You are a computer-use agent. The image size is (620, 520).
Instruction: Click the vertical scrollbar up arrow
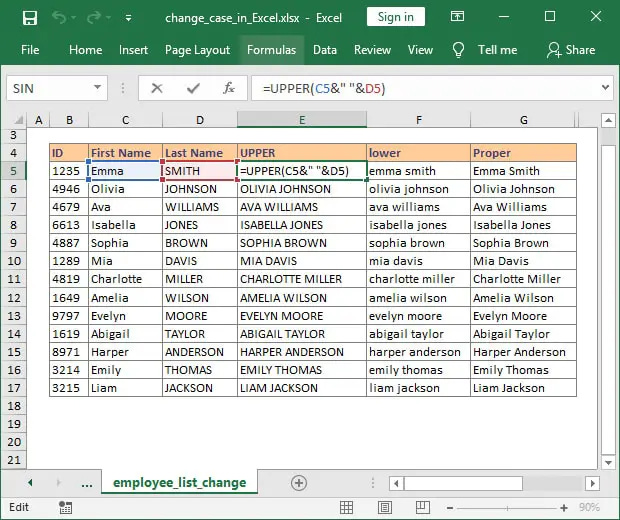608,120
